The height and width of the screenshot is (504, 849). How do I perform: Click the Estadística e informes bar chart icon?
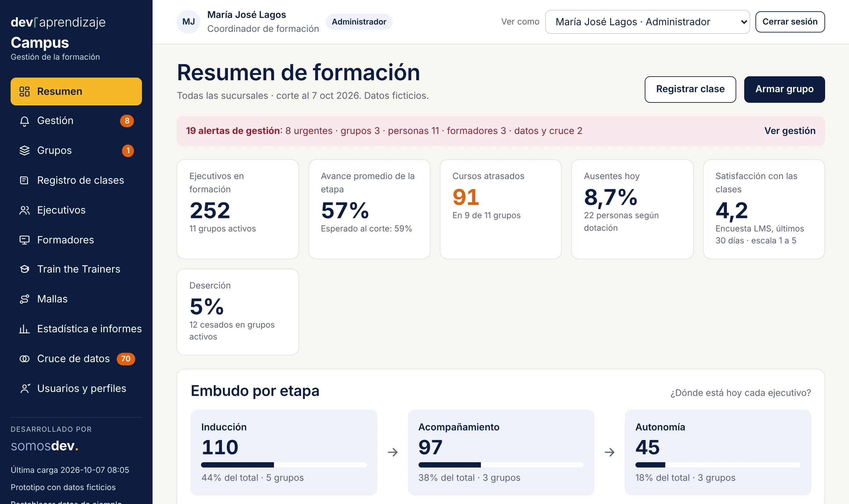(25, 329)
